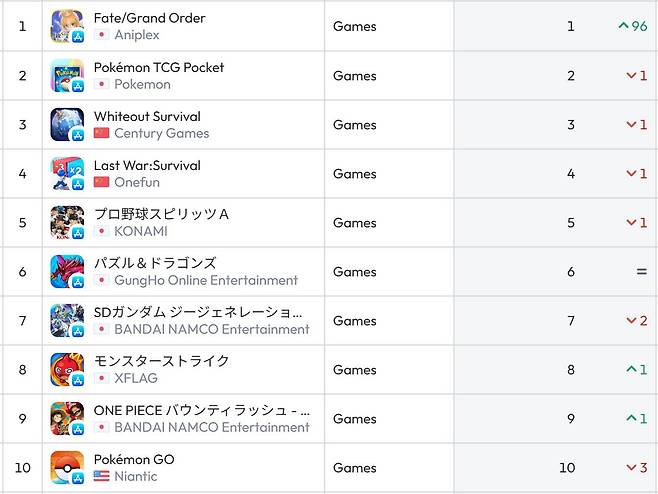This screenshot has height=494, width=658.
Task: Click the Last War:Survival app icon
Action: pos(67,173)
